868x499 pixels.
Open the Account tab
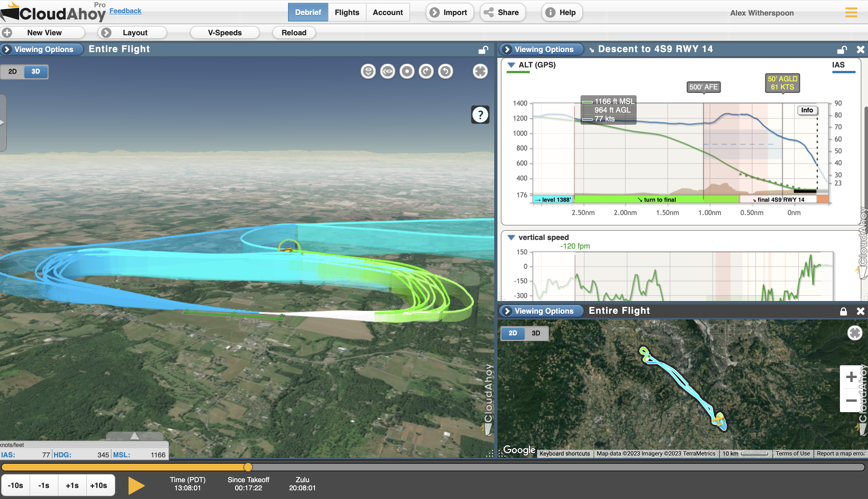coord(387,12)
